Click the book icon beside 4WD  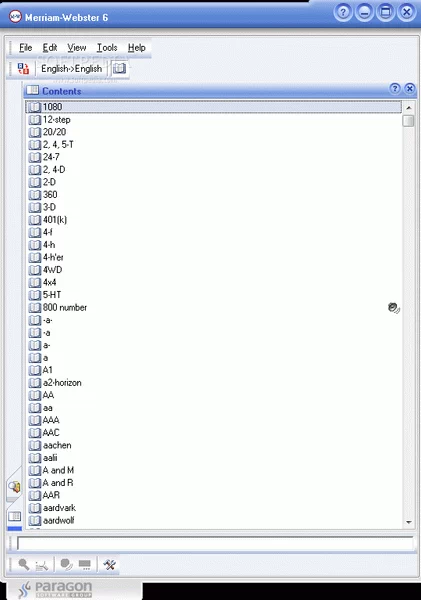35,270
